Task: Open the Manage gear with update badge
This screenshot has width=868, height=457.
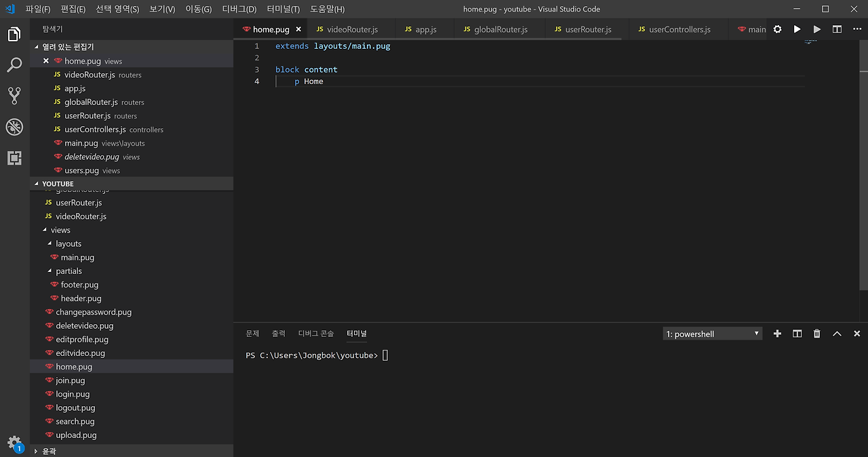Action: 14,443
